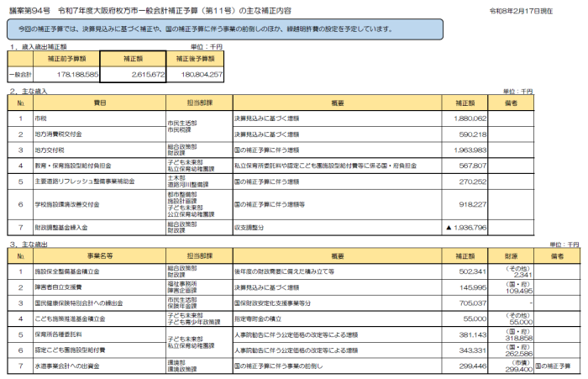
Task: Click 主要道路リフレッシュ整備事業補助金 entry
Action: [x=78, y=180]
